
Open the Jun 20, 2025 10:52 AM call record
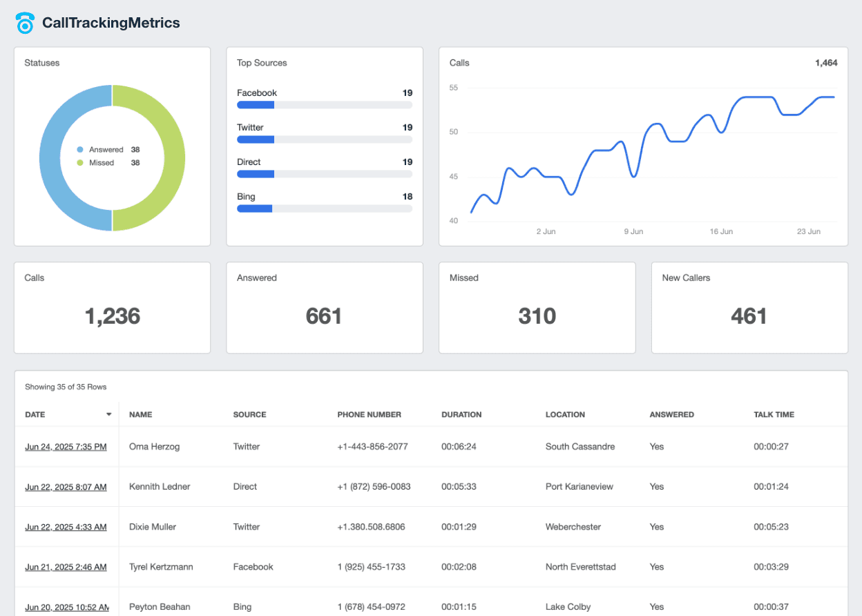[66, 606]
